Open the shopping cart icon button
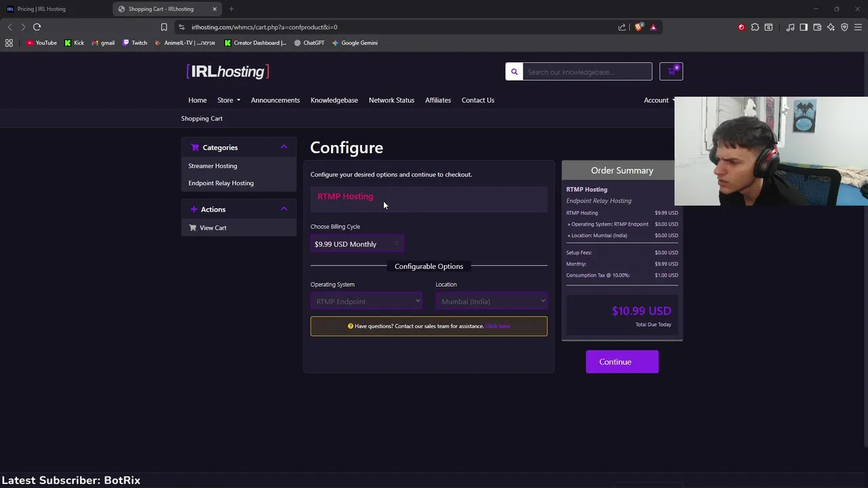Screen dimensions: 868x488 click(671, 71)
